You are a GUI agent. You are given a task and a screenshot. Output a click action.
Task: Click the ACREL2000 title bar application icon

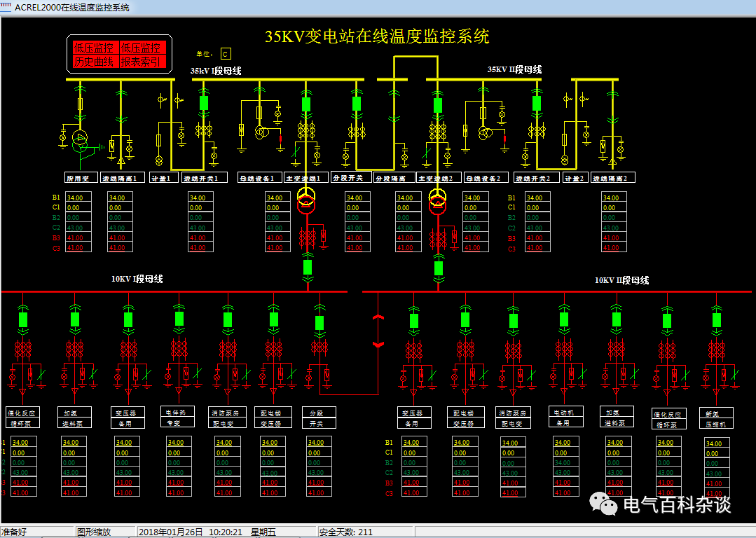[x=6, y=7]
